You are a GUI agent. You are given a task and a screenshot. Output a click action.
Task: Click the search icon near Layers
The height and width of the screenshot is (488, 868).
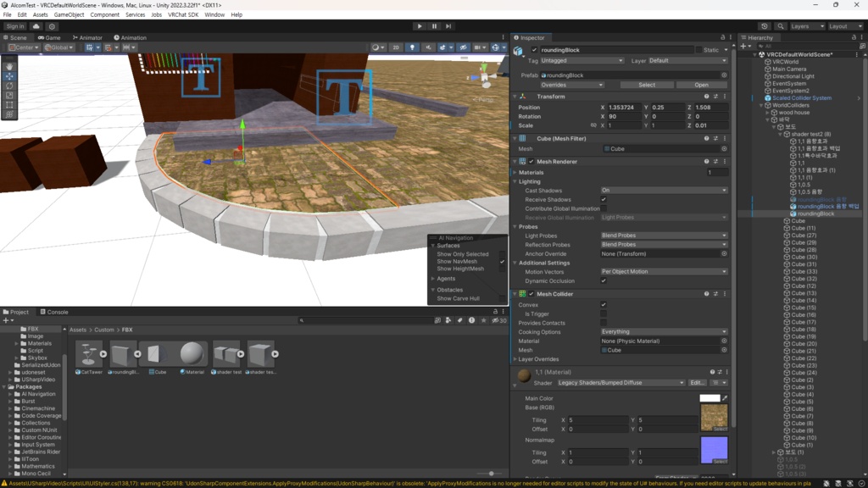(781, 26)
